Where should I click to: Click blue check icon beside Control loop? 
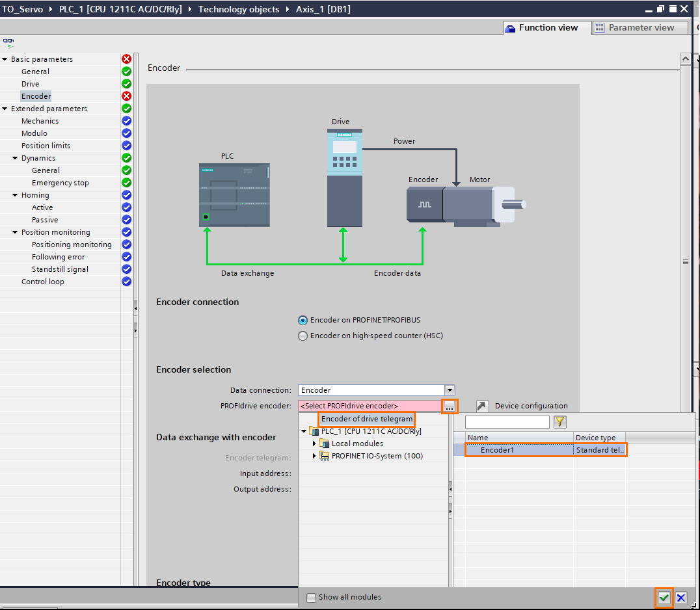tap(127, 282)
